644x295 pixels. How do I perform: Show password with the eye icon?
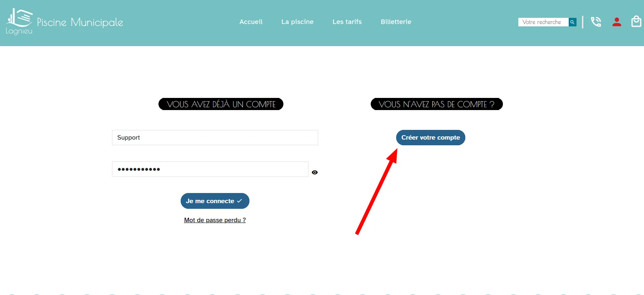pos(315,172)
